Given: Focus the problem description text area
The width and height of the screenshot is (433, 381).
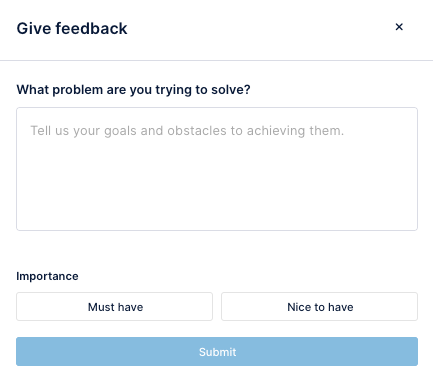Looking at the screenshot, I should (217, 169).
